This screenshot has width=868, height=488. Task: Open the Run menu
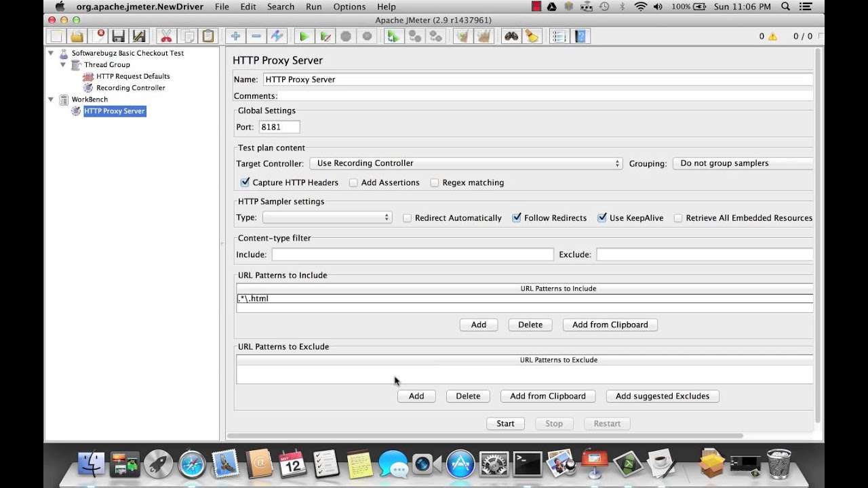(x=314, y=7)
